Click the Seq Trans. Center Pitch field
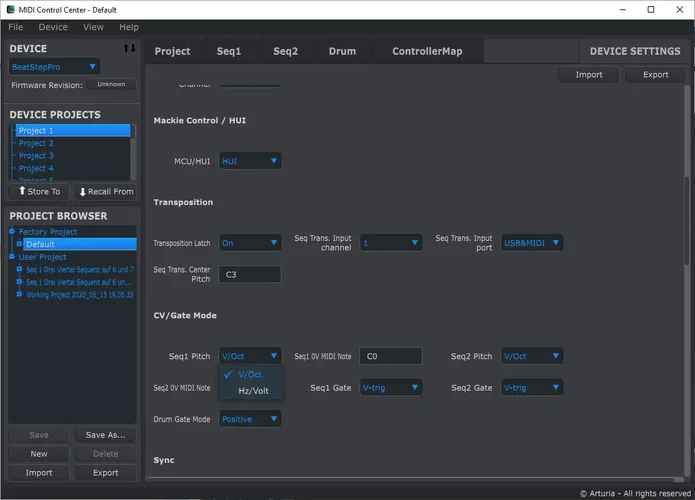The height and width of the screenshot is (500, 695). 250,274
